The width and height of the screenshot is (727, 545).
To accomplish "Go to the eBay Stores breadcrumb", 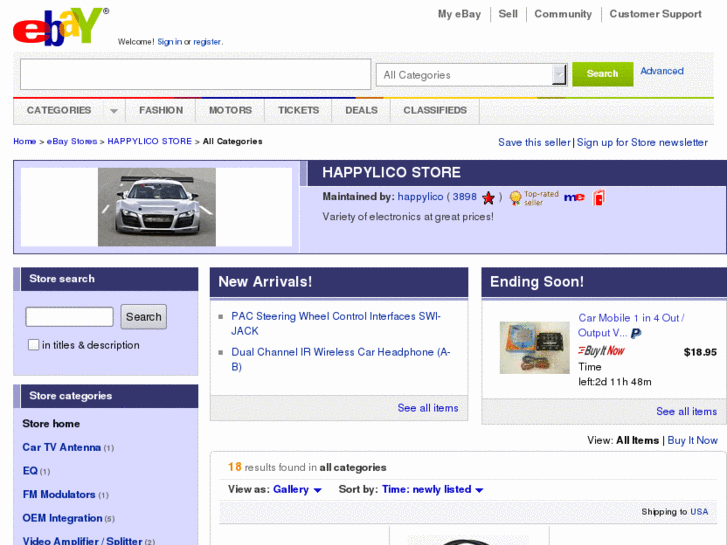I will (x=72, y=141).
